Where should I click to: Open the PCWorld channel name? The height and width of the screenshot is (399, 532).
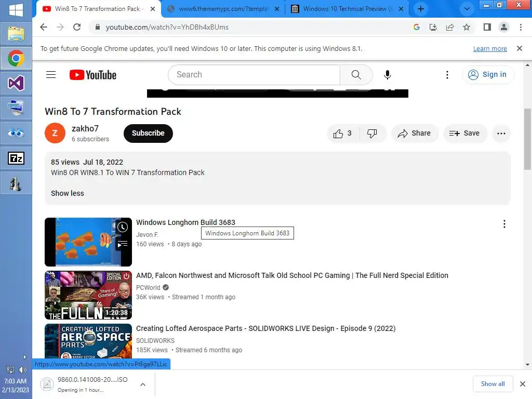pos(148,288)
